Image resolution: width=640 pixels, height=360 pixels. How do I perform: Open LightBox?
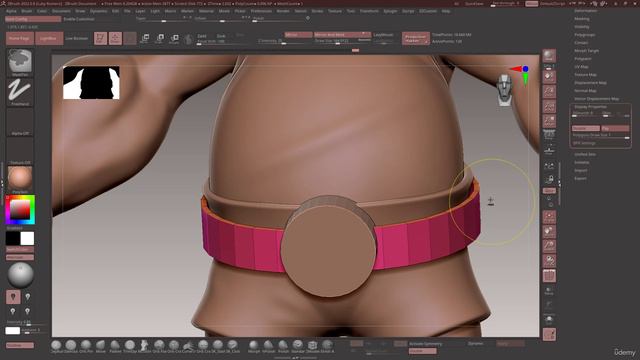click(49, 38)
